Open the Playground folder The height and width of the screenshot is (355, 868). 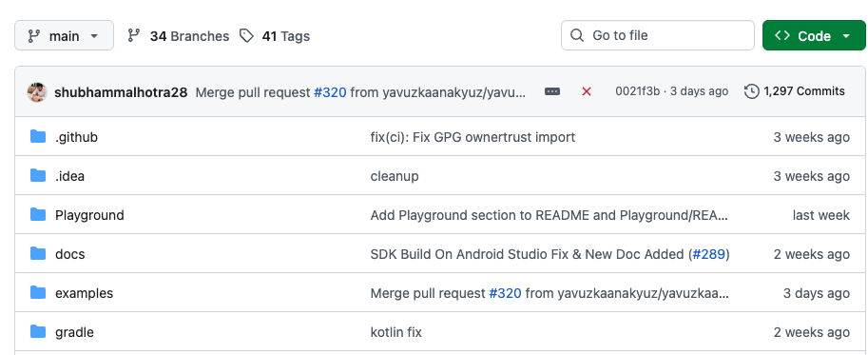tap(89, 215)
